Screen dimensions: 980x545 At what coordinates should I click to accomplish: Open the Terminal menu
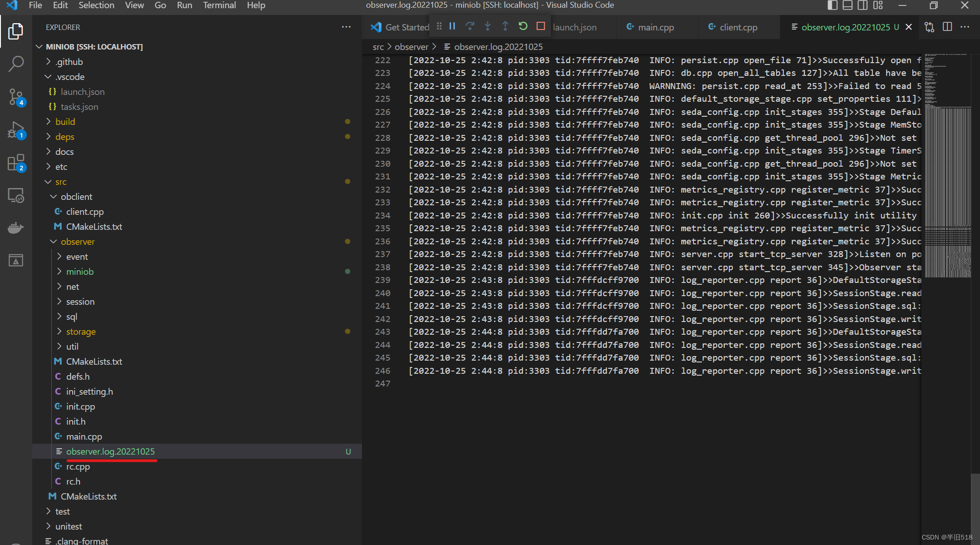click(219, 5)
